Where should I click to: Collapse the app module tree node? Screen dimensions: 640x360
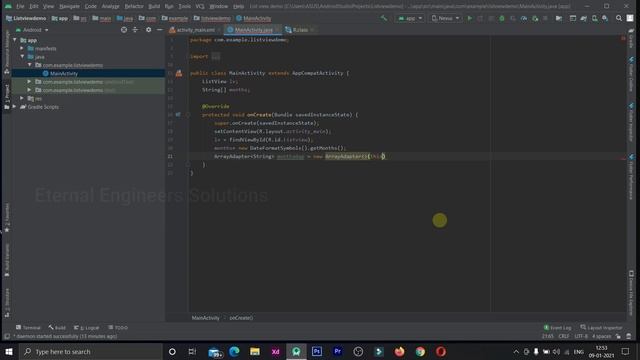(15, 40)
